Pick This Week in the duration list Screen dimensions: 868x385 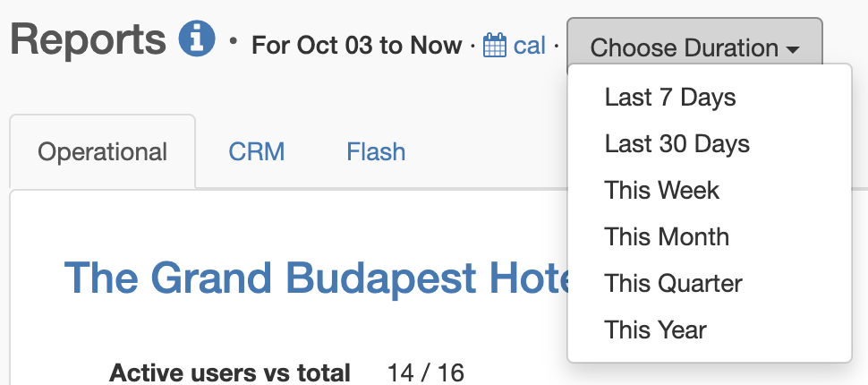tap(661, 190)
